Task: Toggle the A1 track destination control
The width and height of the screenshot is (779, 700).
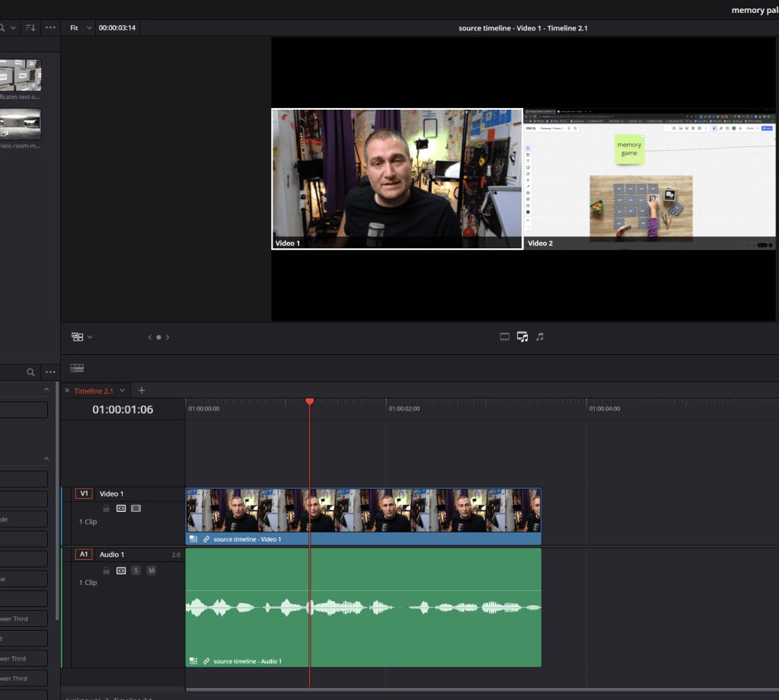Action: point(84,554)
